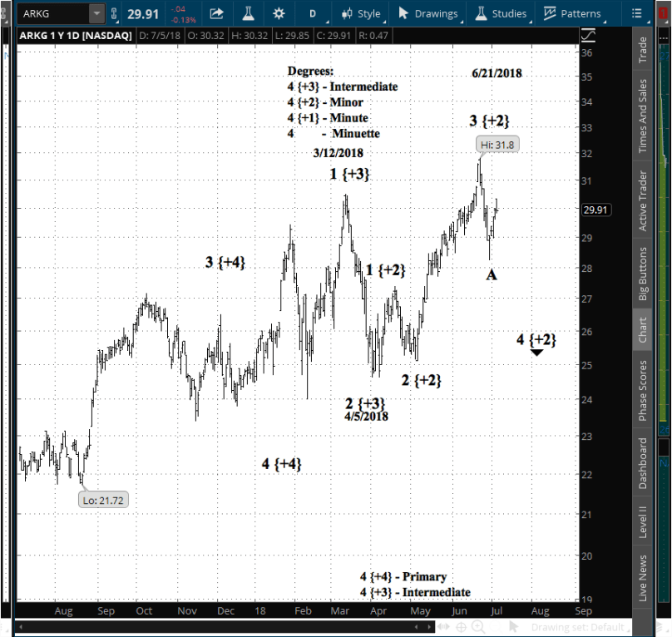
Task: Open chart settings gear
Action: click(x=279, y=13)
